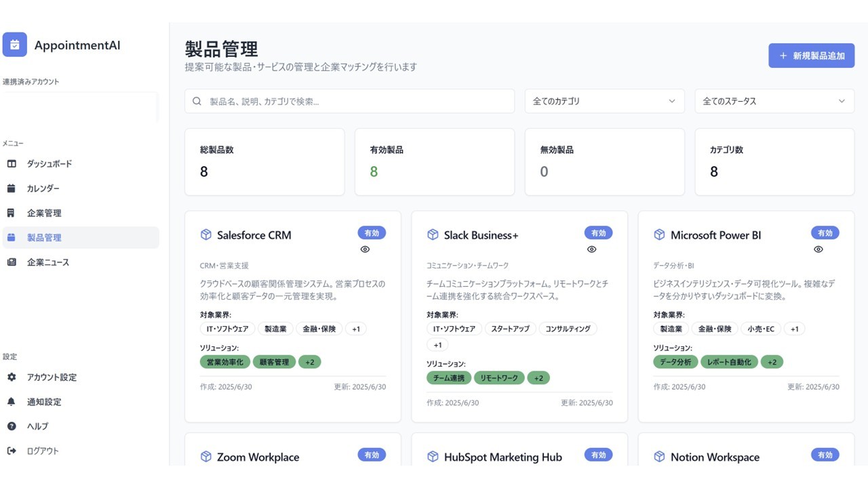The image size is (868, 488).
Task: Click the cube icon on Slack Business+ card
Action: [433, 235]
